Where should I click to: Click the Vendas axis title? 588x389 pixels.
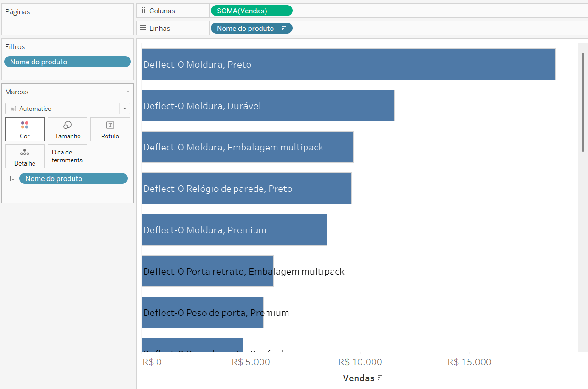358,378
